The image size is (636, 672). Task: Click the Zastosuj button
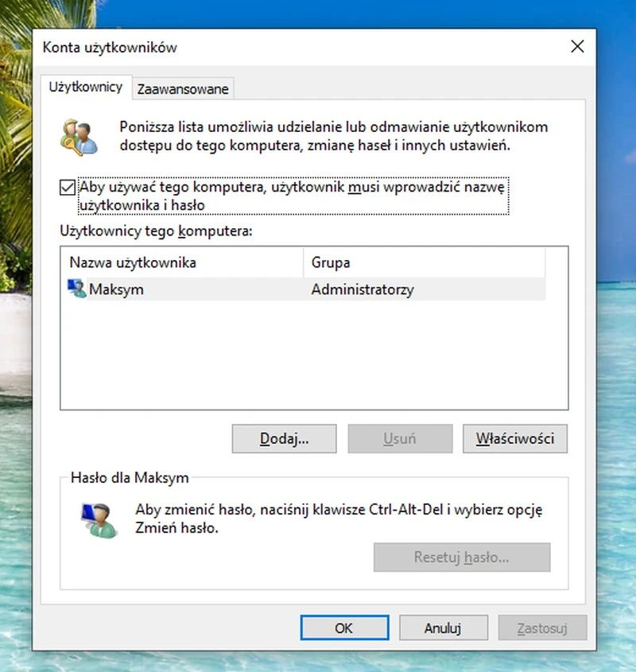tap(542, 627)
